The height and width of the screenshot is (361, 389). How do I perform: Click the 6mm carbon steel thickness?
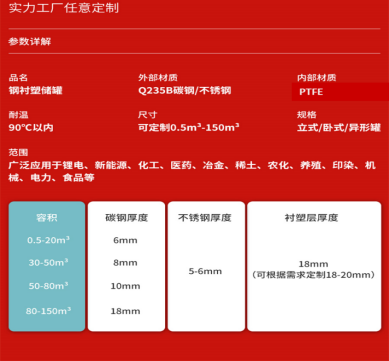(x=125, y=240)
